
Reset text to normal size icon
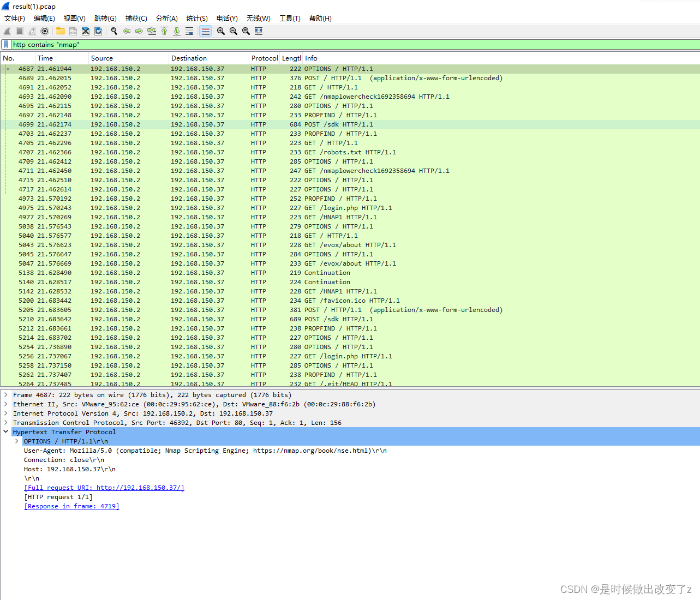(x=246, y=31)
